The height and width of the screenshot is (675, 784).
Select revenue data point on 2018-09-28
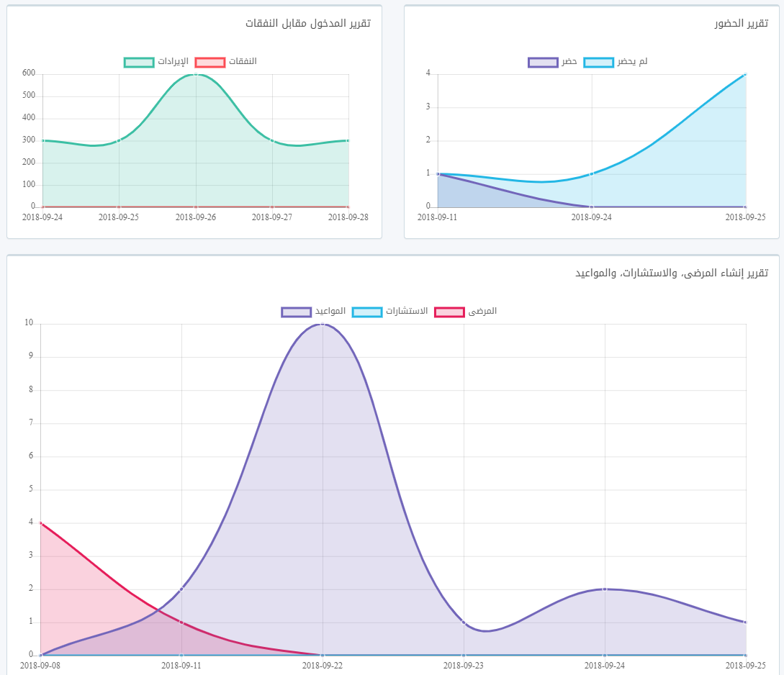point(348,140)
